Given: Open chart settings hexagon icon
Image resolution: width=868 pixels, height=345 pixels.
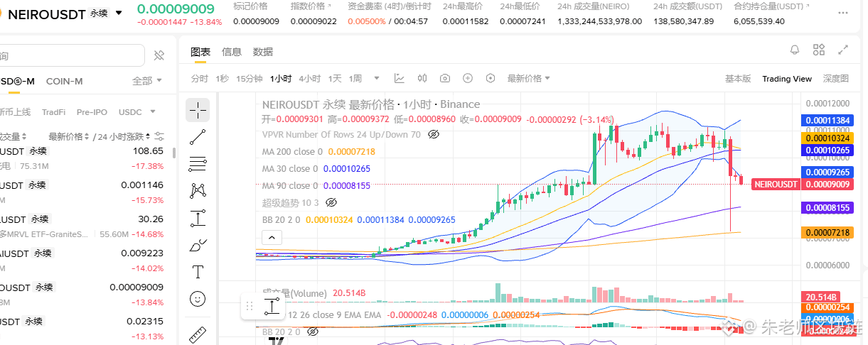Looking at the screenshot, I should coord(491,78).
